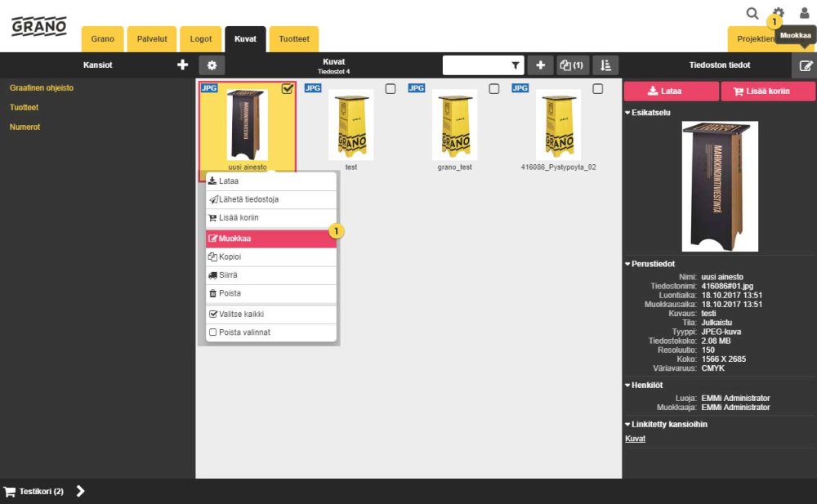Click the search magnifier icon

coord(752,14)
